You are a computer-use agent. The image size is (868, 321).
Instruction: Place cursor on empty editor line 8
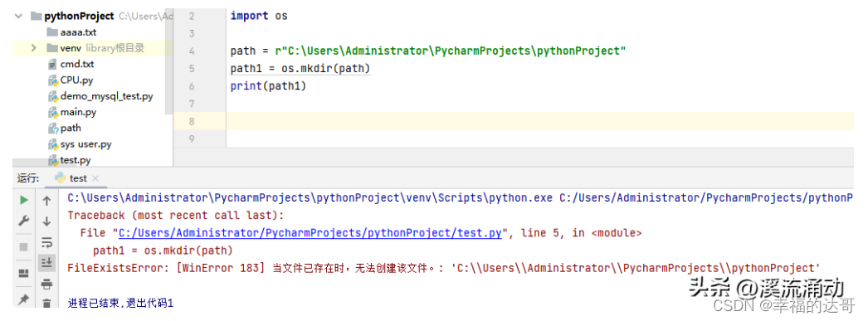[539, 121]
